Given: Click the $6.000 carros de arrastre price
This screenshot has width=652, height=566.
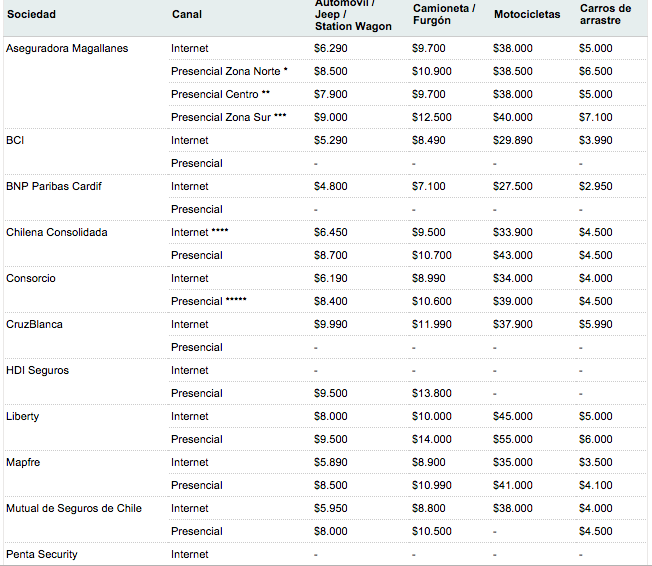Looking at the screenshot, I should point(595,439).
